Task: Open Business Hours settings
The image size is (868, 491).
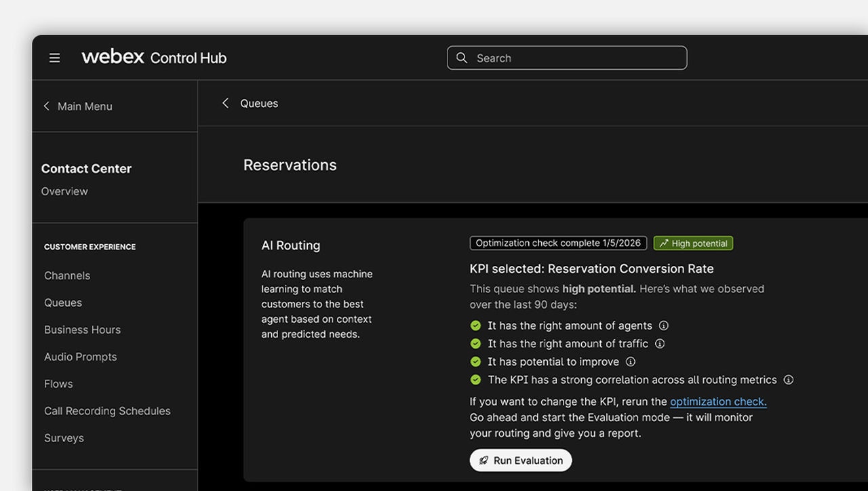Action: coord(82,330)
